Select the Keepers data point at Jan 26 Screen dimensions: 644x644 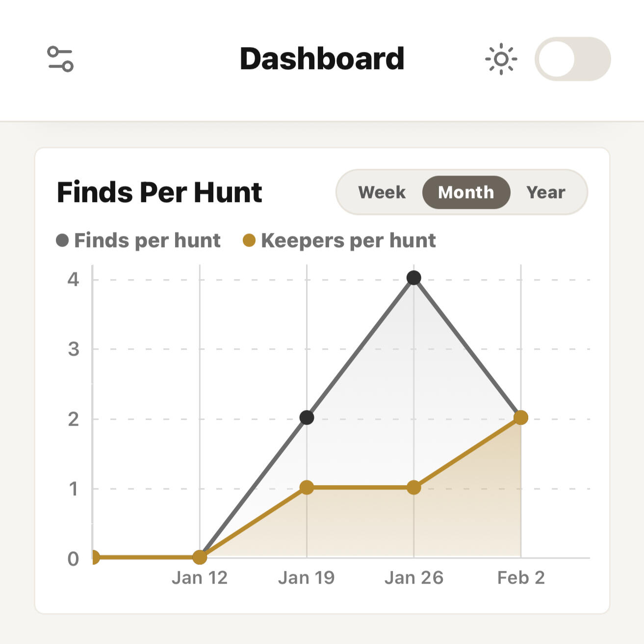pyautogui.click(x=414, y=488)
